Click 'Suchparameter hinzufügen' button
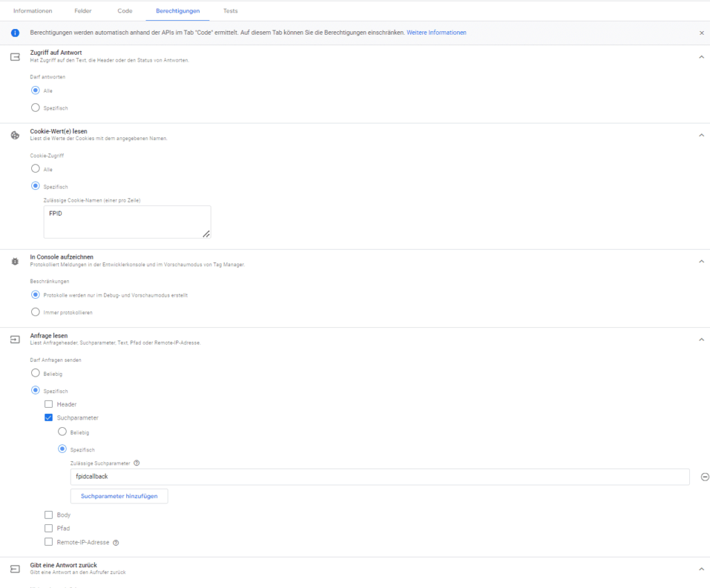The width and height of the screenshot is (710, 588). pos(119,496)
